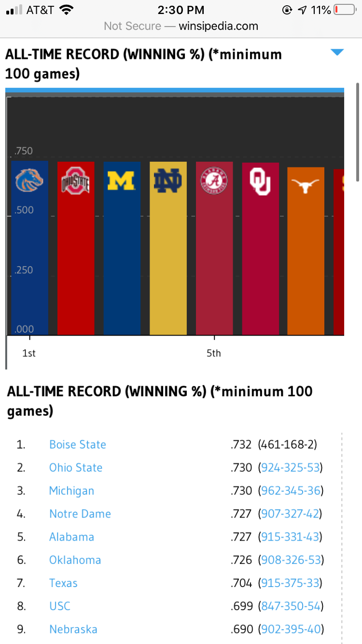Open the Ohio State team link

coord(76,468)
